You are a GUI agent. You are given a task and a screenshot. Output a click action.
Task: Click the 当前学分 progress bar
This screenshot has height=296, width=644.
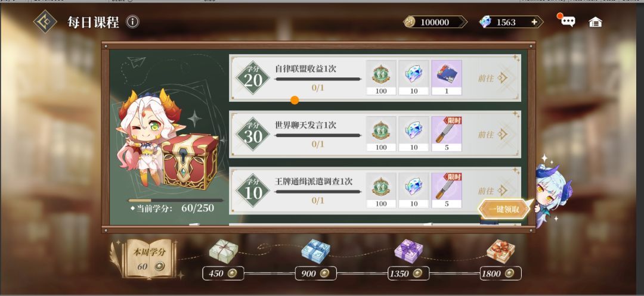[175, 201]
